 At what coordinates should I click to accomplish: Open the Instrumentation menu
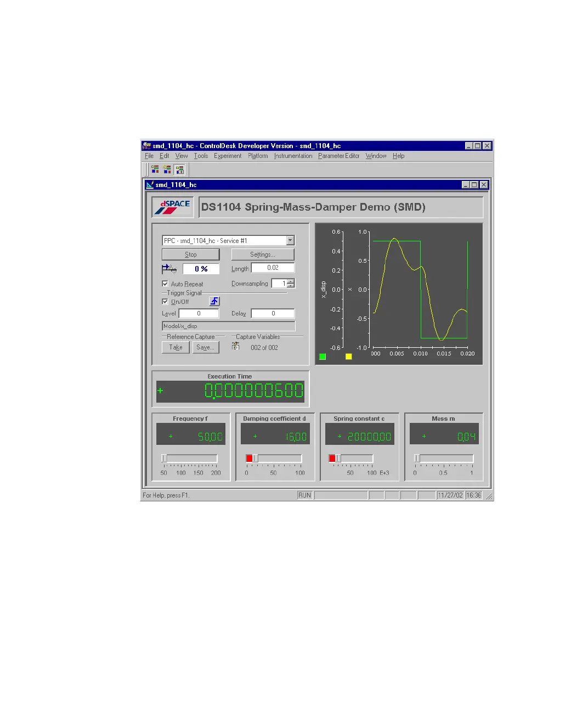(x=293, y=156)
